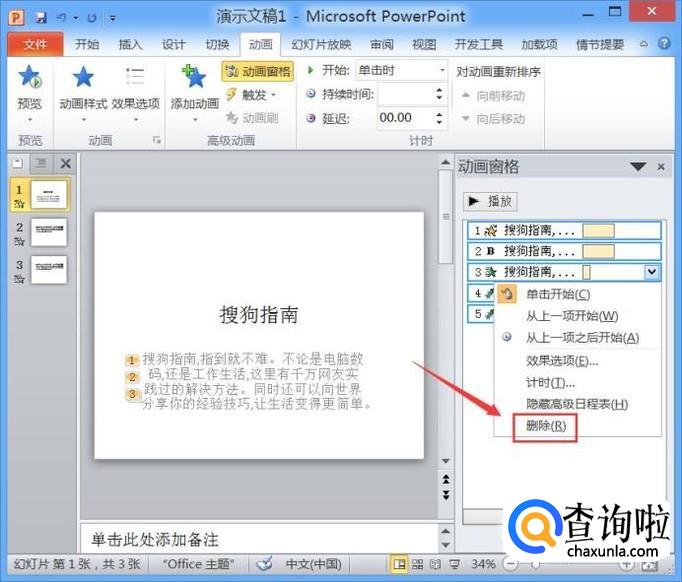Select animation item 2 in the list
682x582 pixels.
coord(564,251)
